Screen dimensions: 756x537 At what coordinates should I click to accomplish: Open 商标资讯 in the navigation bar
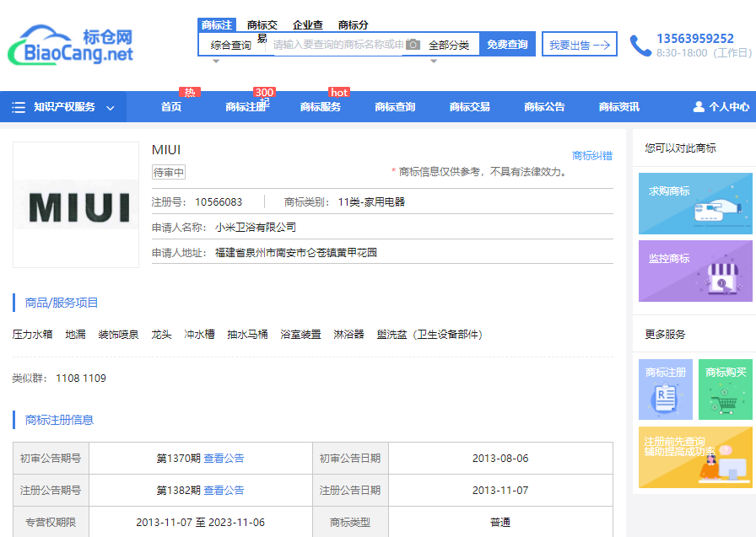(x=619, y=107)
